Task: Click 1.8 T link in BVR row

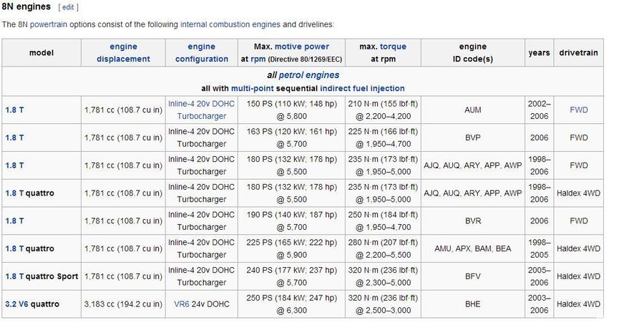Action: [14, 220]
